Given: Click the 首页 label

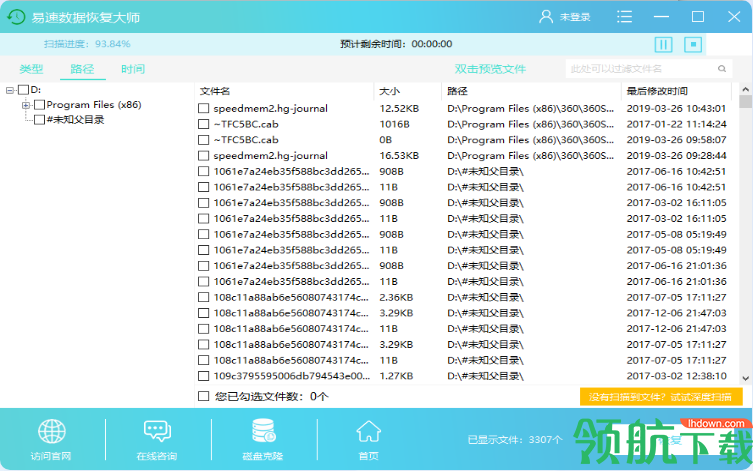Looking at the screenshot, I should 368,456.
